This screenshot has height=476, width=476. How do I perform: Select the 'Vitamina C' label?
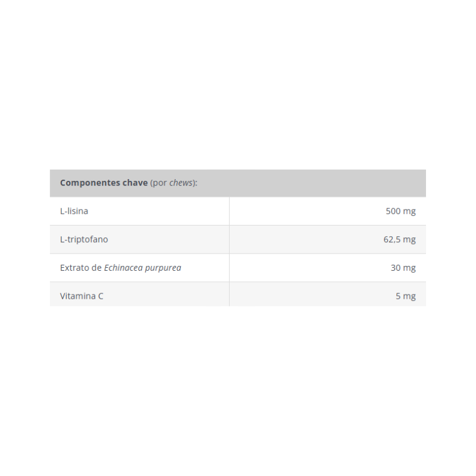point(82,296)
